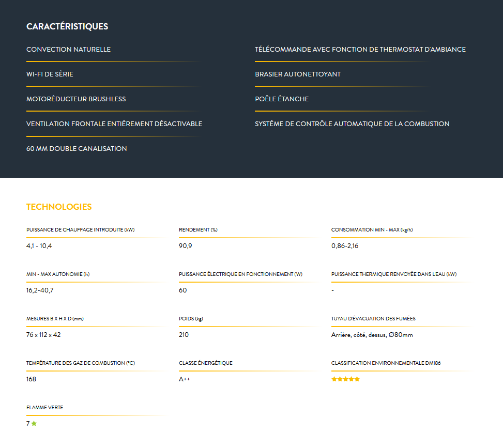Click the Rendement value 90,9
The height and width of the screenshot is (448, 503).
(x=186, y=246)
